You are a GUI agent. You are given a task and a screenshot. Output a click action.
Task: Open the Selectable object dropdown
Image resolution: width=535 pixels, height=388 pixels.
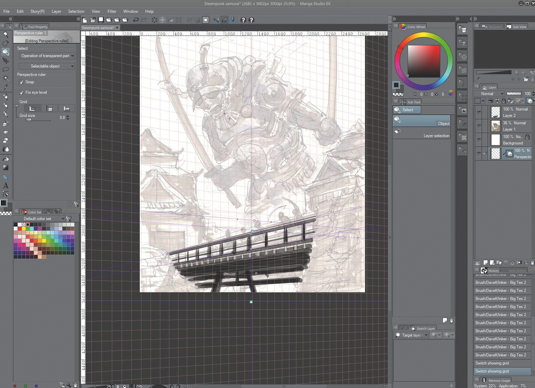[47, 66]
